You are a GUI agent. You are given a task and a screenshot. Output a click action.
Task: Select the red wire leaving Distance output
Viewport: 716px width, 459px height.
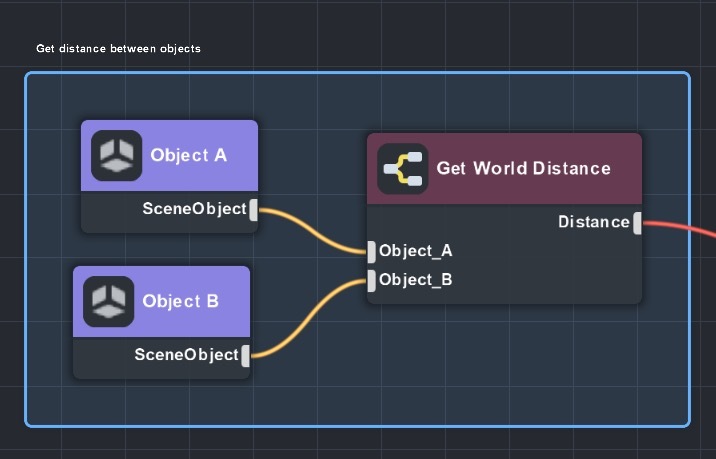680,228
